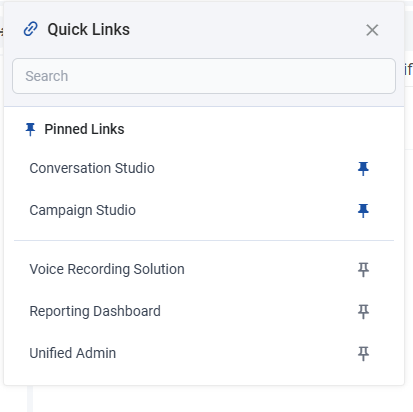The height and width of the screenshot is (412, 413).
Task: Click the Quick Links title text
Action: pos(89,29)
